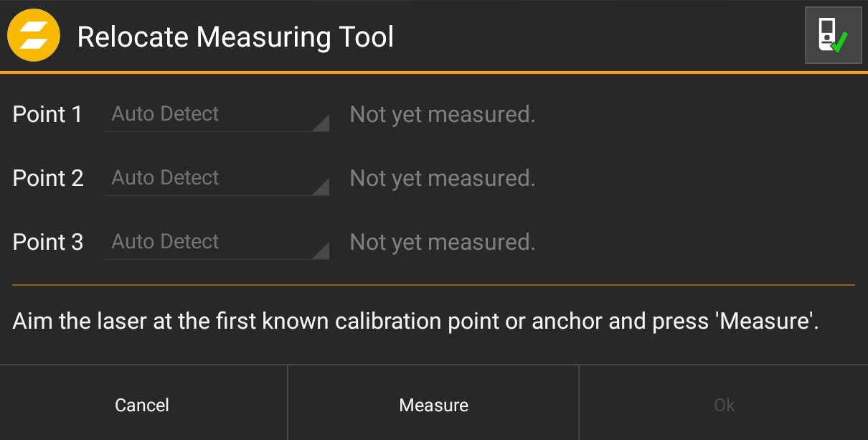Click Point 3's 'Not yet measured.' status

coord(442,242)
